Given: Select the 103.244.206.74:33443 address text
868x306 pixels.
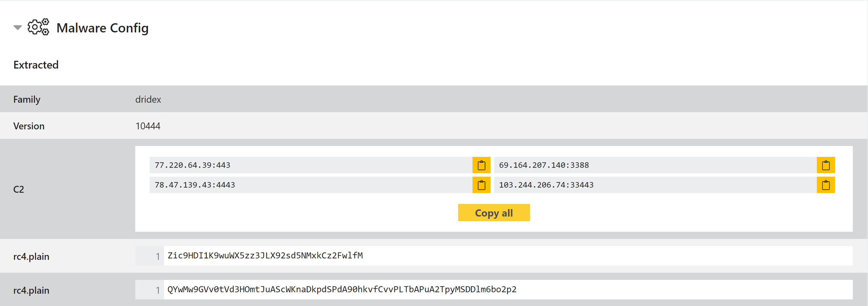Looking at the screenshot, I should click(x=546, y=185).
